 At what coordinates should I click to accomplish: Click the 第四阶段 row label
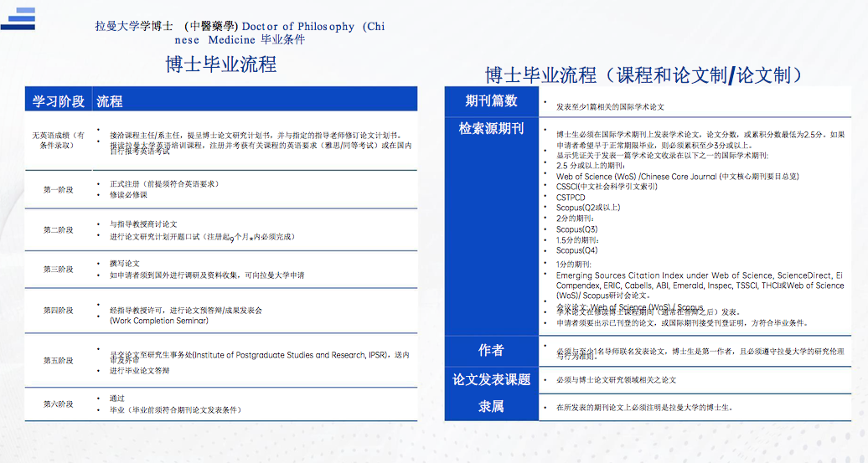pyautogui.click(x=58, y=310)
